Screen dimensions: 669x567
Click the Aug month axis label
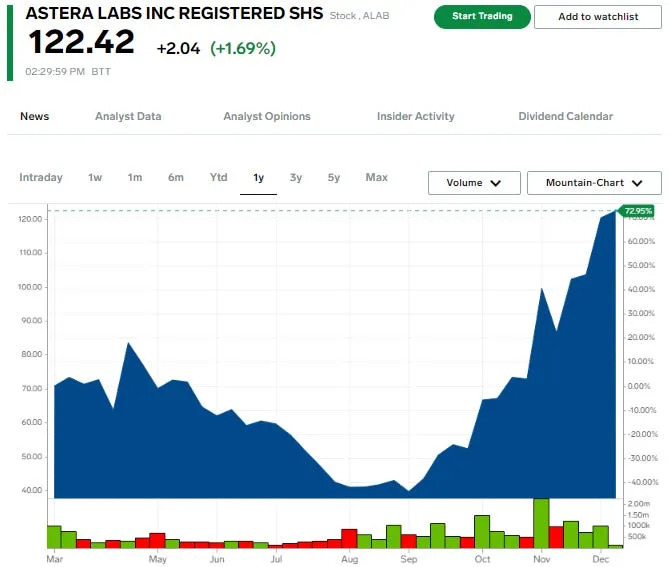point(349,559)
